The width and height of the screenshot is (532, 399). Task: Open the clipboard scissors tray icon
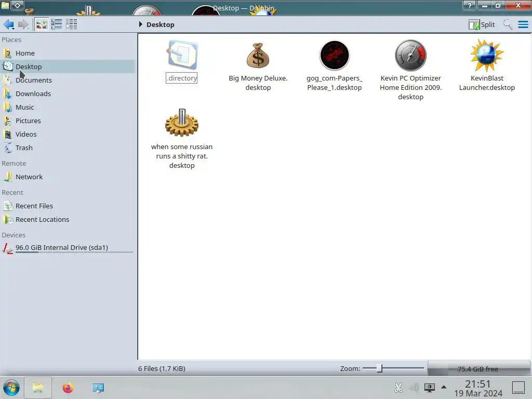[x=398, y=388]
